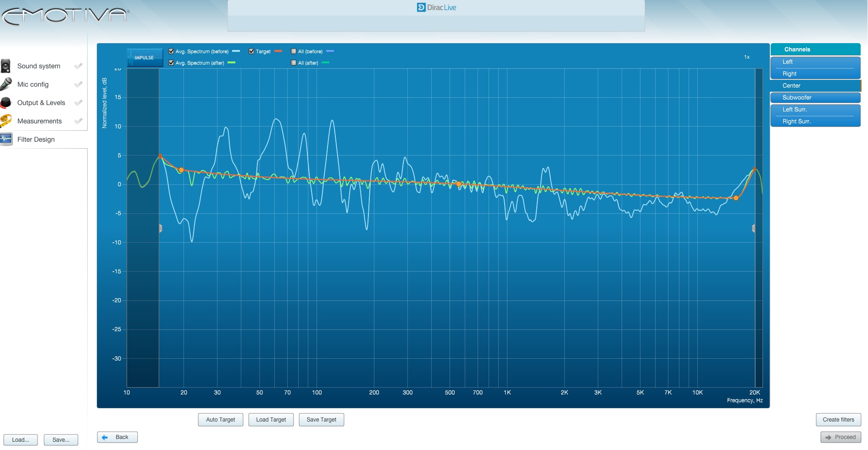Click the Sound system speaker icon
This screenshot has width=868, height=450.
click(6, 66)
